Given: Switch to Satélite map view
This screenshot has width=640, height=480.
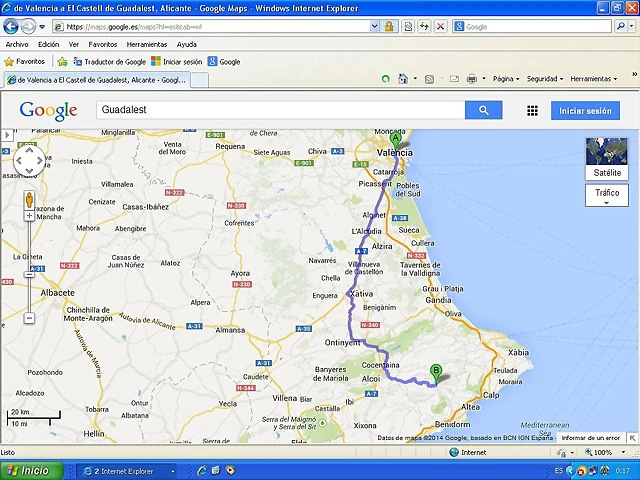Looking at the screenshot, I should pyautogui.click(x=607, y=159).
